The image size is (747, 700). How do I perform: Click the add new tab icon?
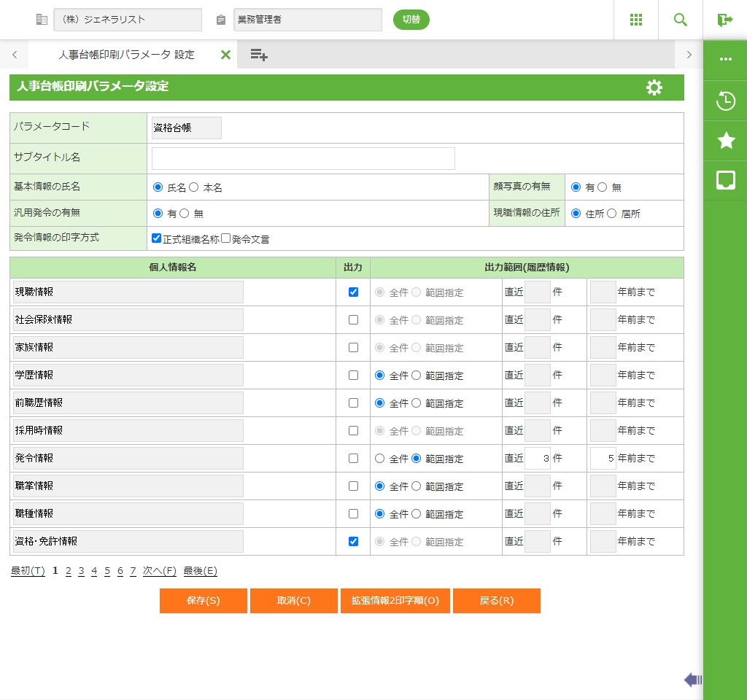(x=259, y=55)
